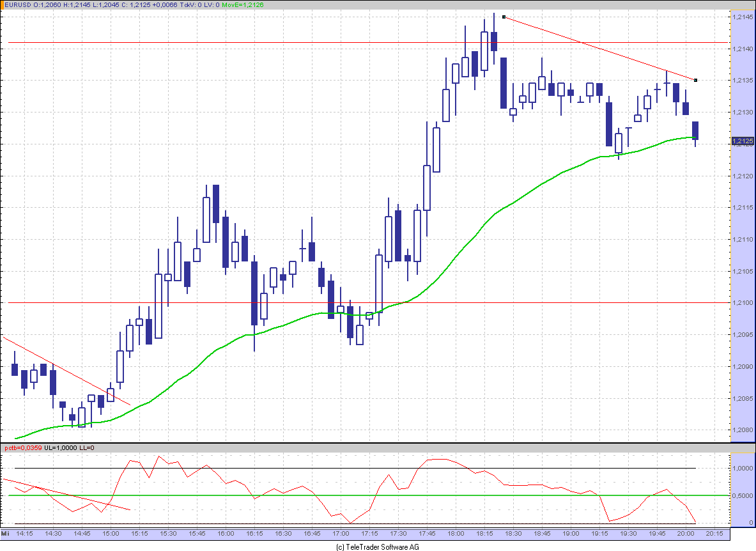
Task: Click the 1,2110 price axis label
Action: pyautogui.click(x=743, y=240)
